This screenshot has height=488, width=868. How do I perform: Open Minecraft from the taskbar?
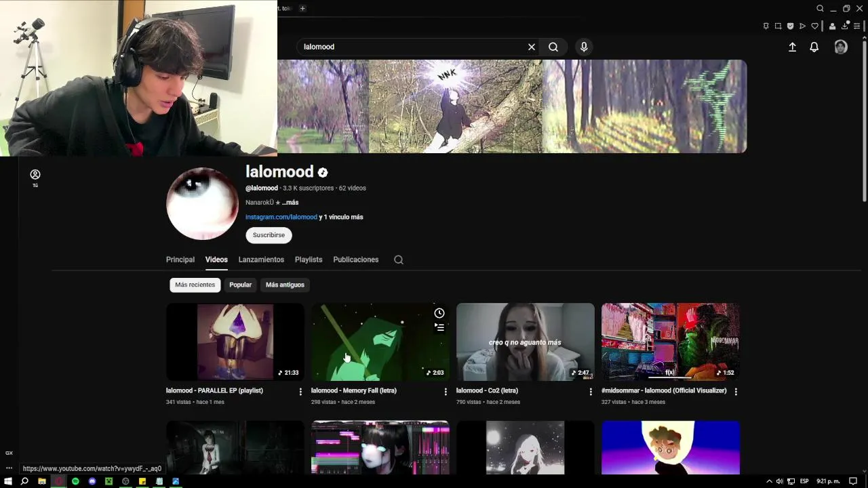[x=108, y=481]
